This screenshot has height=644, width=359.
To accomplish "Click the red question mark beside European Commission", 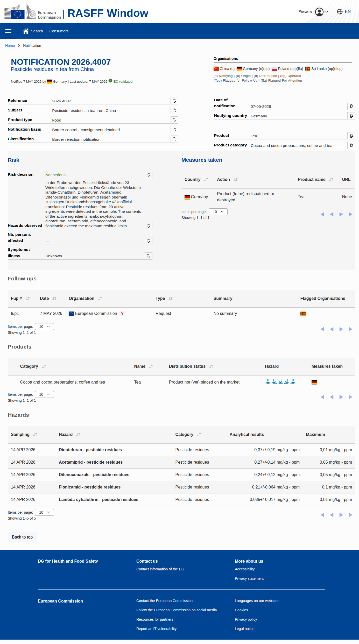I will point(122,314).
